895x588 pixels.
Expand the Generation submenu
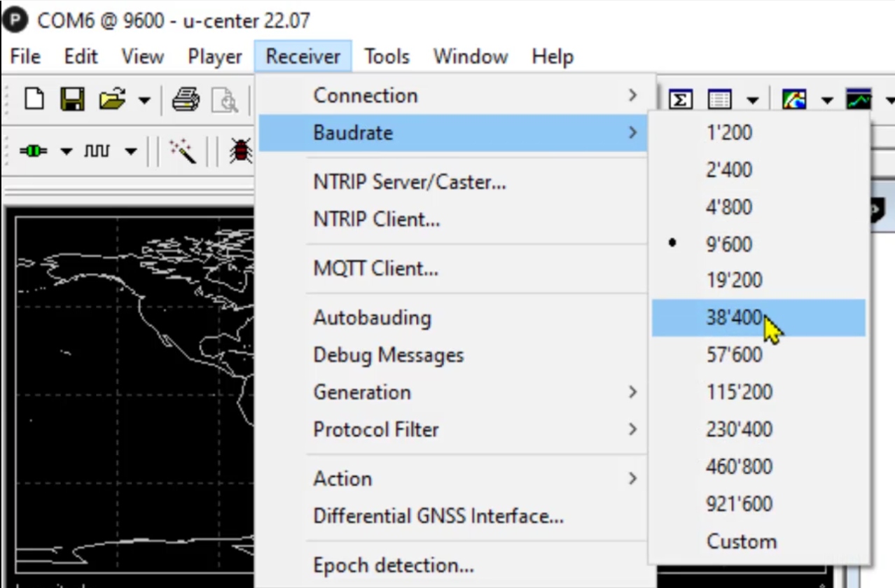[x=361, y=392]
